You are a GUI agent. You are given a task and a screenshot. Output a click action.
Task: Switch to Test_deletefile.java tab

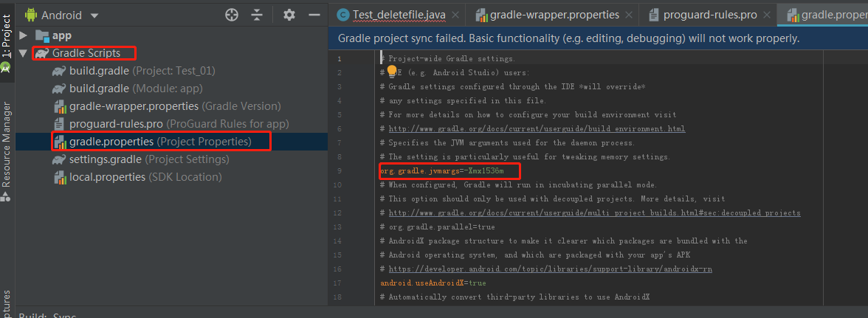click(399, 15)
